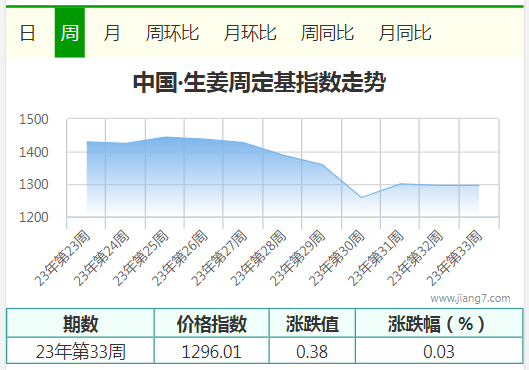Select the 23年第33周 x-axis label
This screenshot has width=529, height=370.
click(x=454, y=258)
